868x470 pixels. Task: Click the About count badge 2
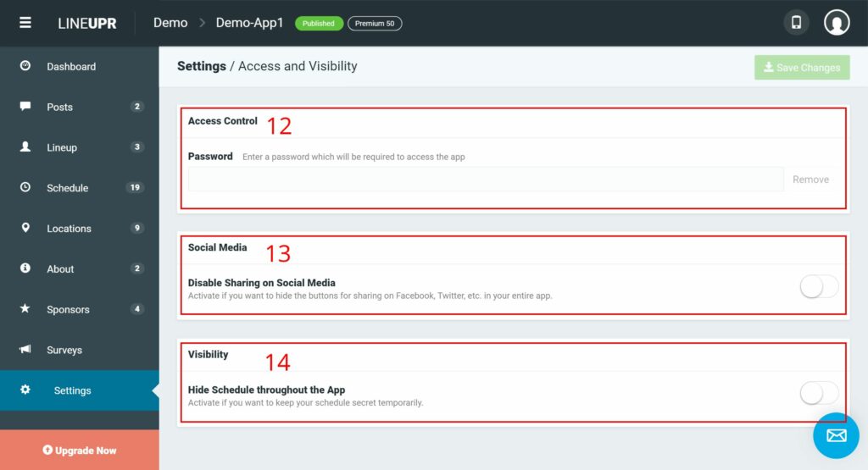click(136, 268)
